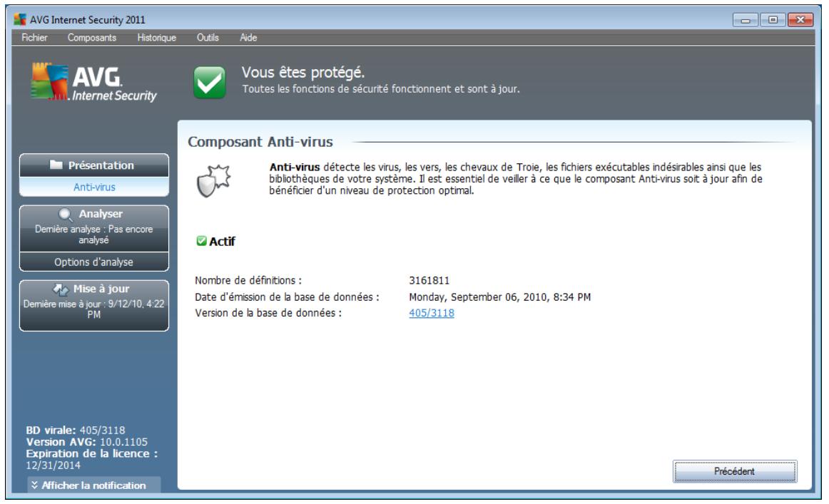Click the Anti-virus shield component icon
This screenshot has height=504, width=829.
click(x=213, y=180)
